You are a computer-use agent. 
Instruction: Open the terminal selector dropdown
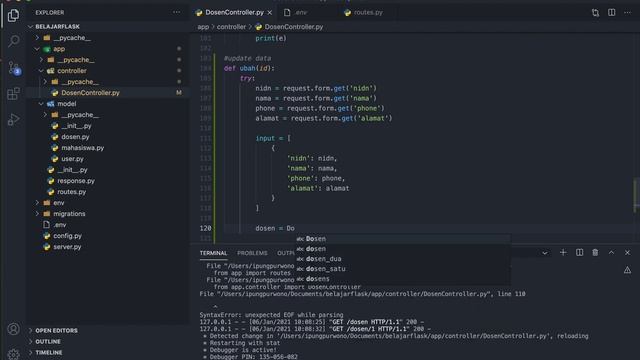coord(544,253)
